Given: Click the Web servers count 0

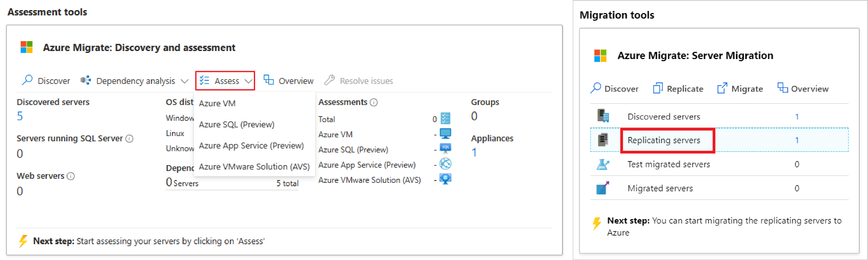Looking at the screenshot, I should click(20, 191).
